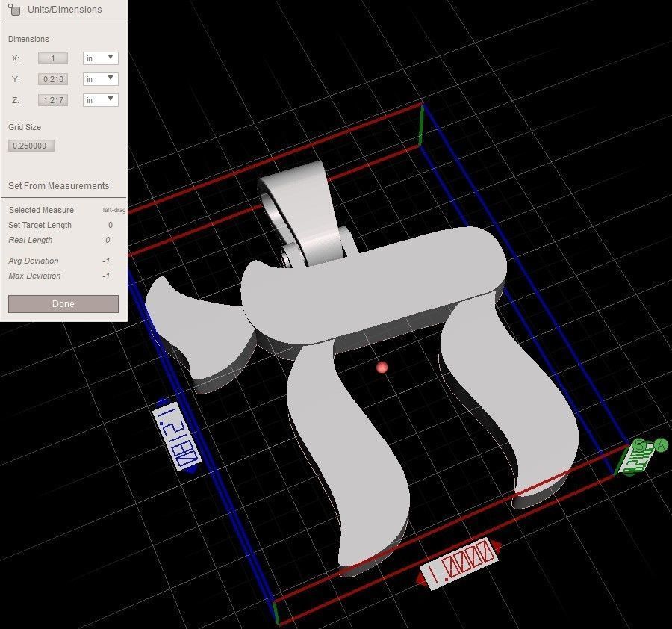
Task: Open the Z dimension units dropdown
Action: 101,100
